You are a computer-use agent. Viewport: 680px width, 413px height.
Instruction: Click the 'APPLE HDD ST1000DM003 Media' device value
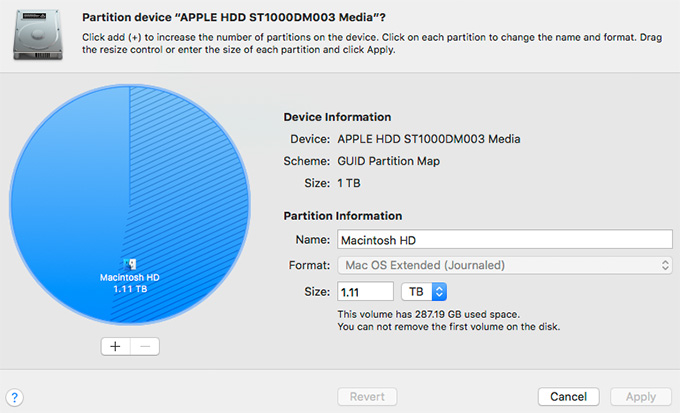pos(428,139)
